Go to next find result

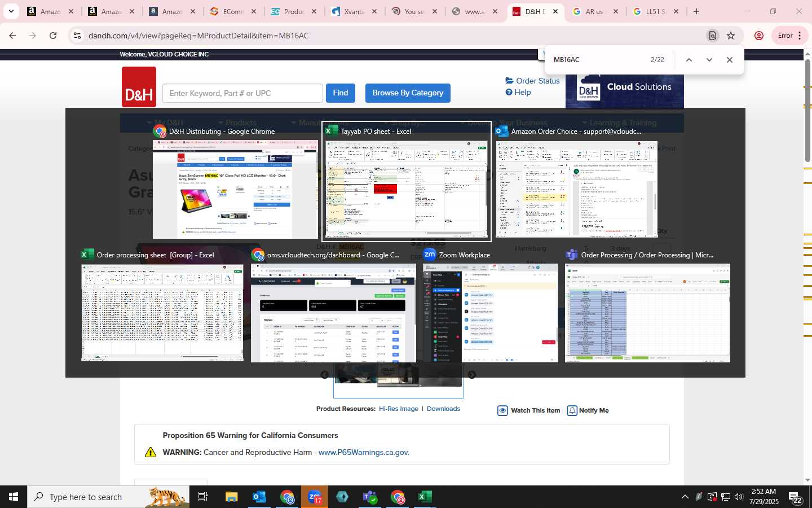[709, 60]
